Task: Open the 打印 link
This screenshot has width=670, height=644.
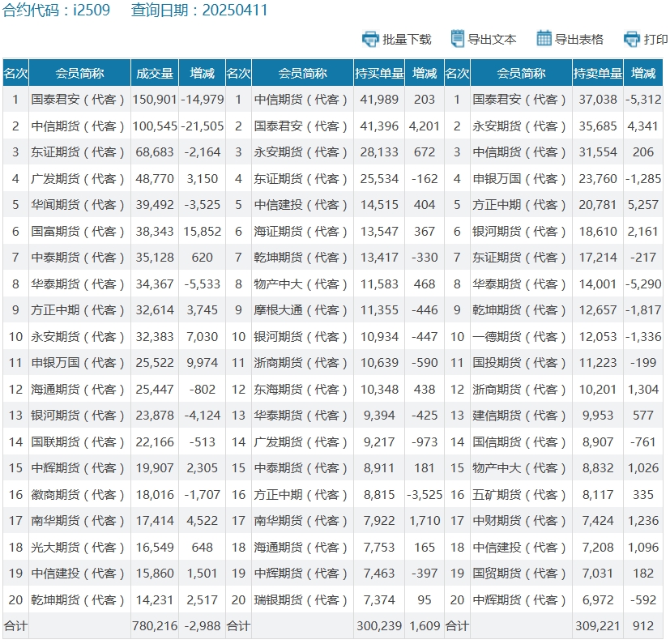Action: (x=655, y=40)
